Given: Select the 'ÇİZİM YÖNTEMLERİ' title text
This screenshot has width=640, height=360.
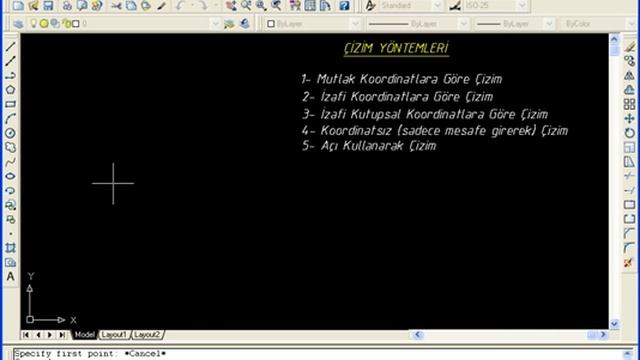Looking at the screenshot, I should (396, 48).
